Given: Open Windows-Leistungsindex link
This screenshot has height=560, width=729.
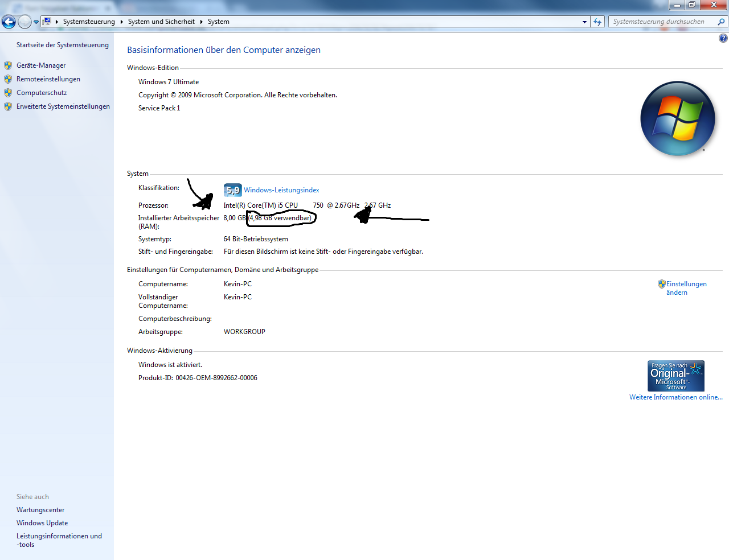Looking at the screenshot, I should pos(281,190).
